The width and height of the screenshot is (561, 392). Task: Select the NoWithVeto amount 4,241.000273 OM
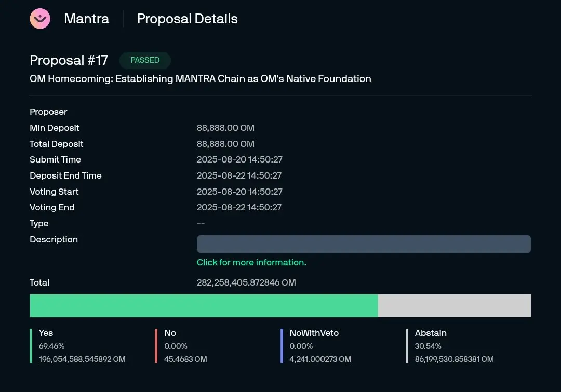coord(320,359)
